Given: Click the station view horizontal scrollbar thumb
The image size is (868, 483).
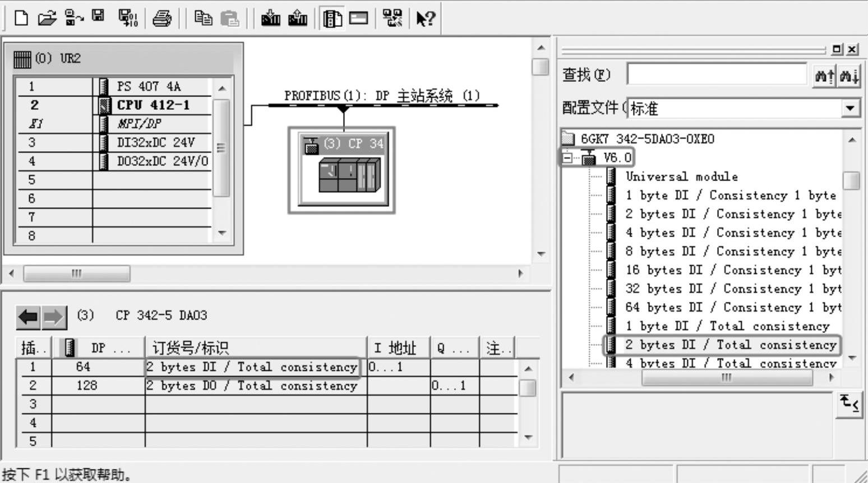Looking at the screenshot, I should pos(77,273).
